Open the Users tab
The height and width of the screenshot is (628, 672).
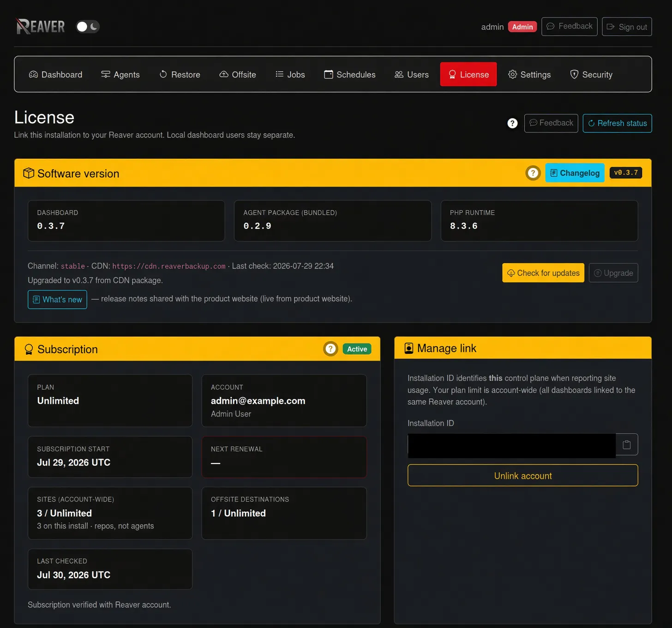point(411,74)
